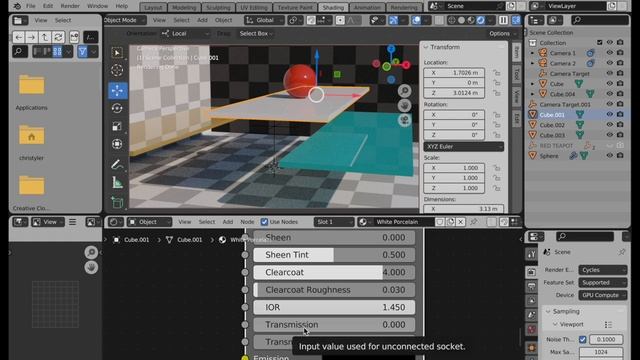
Task: Click the viewport zoom magnifier icon
Action: pos(404,91)
